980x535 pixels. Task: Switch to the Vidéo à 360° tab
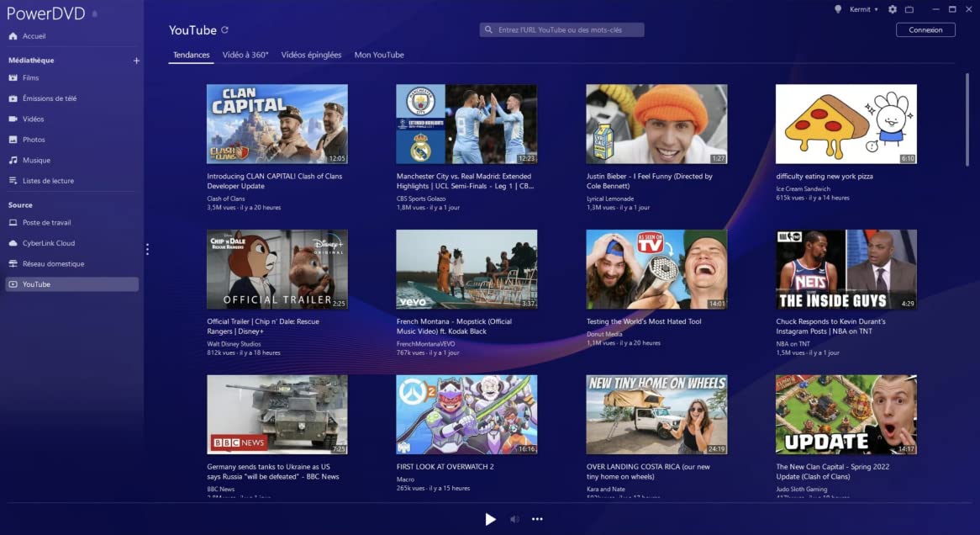[x=245, y=55]
